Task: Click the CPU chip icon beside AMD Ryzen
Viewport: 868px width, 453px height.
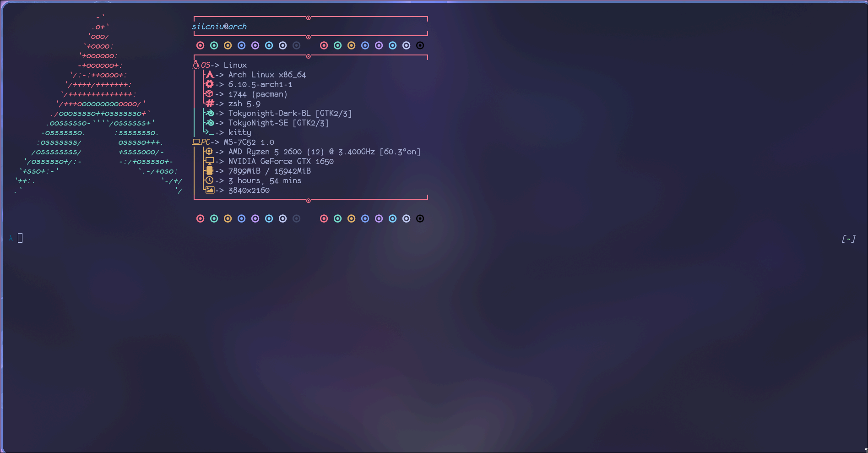Action: pos(209,152)
